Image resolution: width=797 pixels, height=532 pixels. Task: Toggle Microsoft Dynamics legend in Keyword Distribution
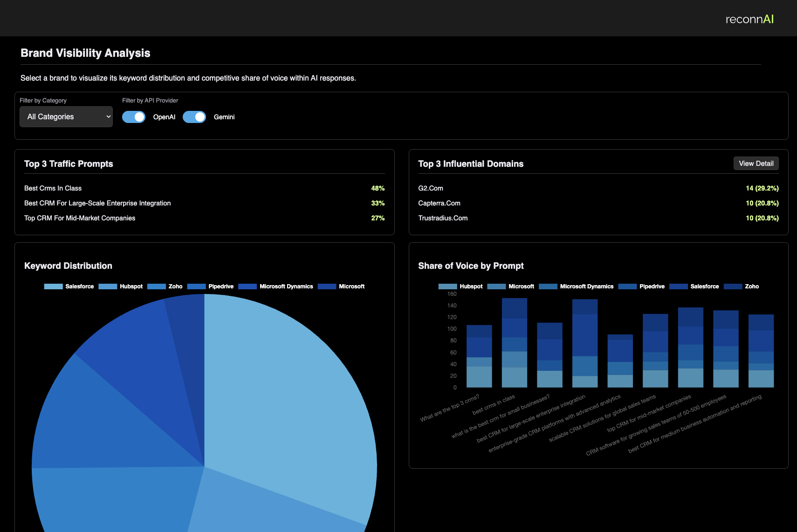(x=275, y=286)
